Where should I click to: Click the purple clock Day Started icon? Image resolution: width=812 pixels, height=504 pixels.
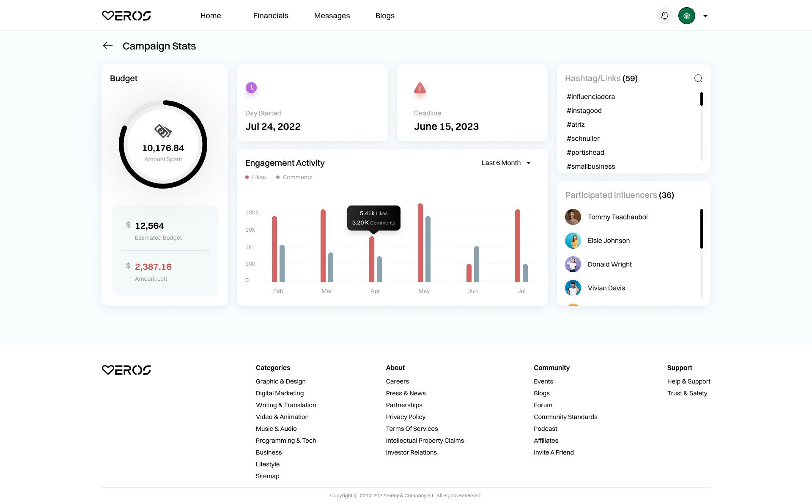pos(251,88)
